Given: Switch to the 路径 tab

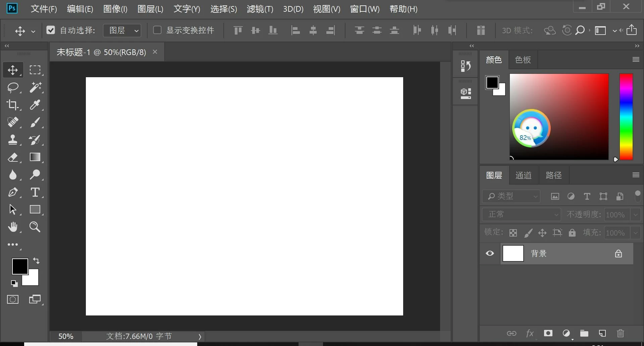Looking at the screenshot, I should [x=554, y=175].
